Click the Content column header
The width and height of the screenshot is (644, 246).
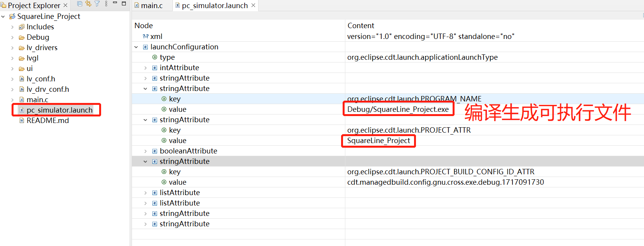(x=361, y=26)
